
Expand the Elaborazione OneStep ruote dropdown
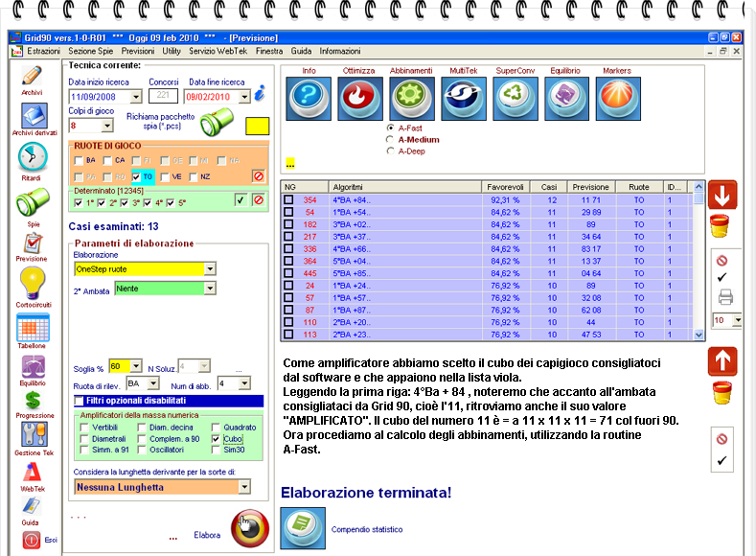[210, 269]
